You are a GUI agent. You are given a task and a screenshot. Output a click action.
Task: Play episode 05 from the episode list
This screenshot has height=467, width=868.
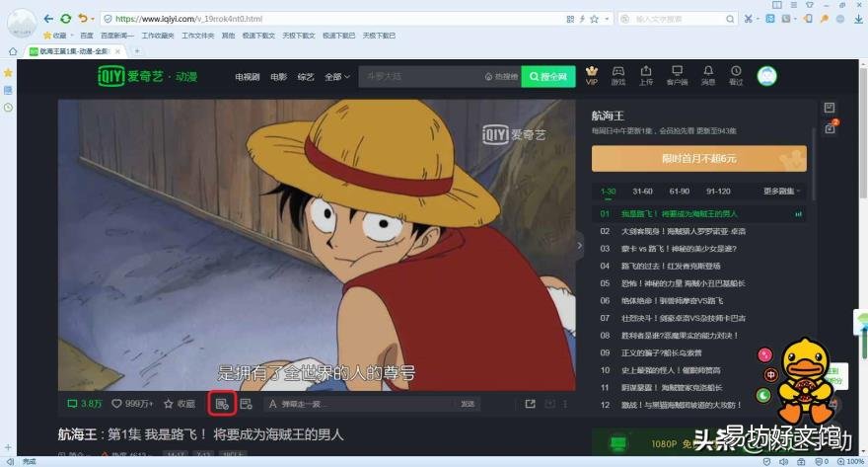coord(698,283)
